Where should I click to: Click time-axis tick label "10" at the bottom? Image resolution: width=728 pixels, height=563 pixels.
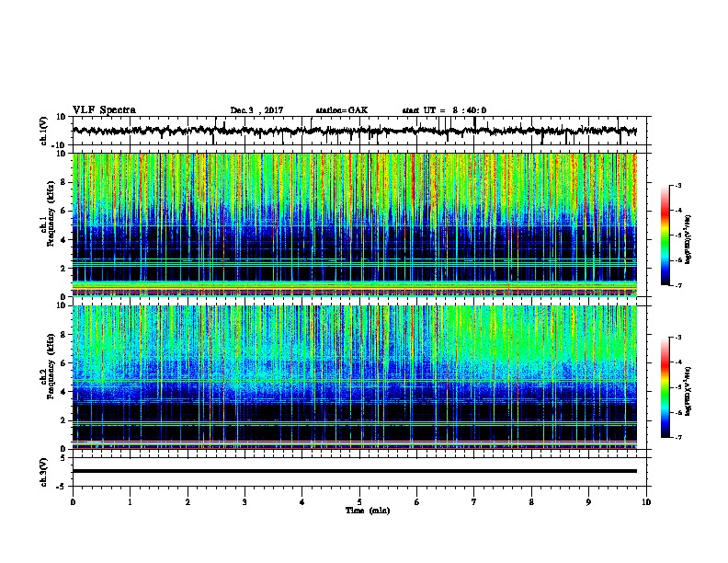pyautogui.click(x=646, y=502)
